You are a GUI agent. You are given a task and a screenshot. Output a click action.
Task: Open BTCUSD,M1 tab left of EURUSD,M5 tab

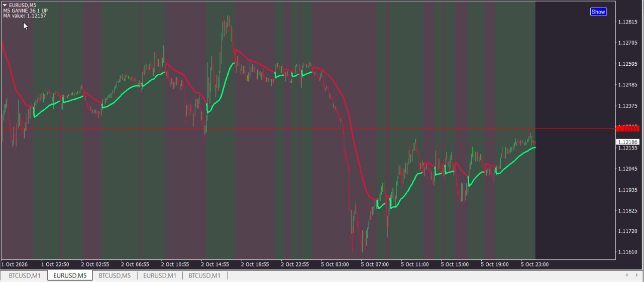25,275
